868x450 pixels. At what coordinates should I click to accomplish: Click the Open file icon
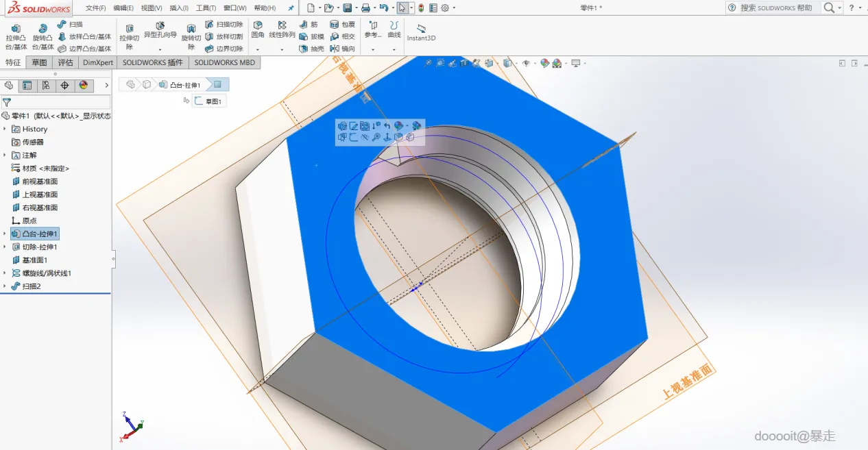point(328,8)
